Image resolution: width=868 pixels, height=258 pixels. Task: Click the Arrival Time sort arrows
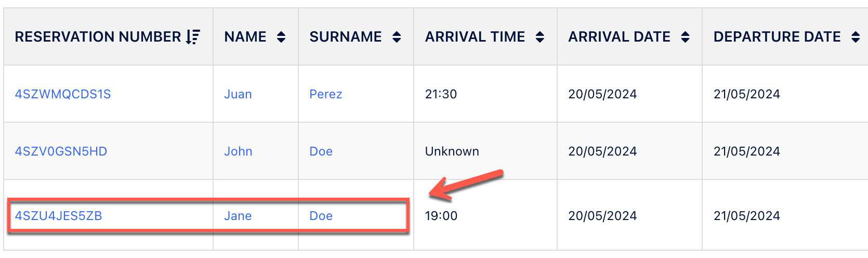(540, 37)
